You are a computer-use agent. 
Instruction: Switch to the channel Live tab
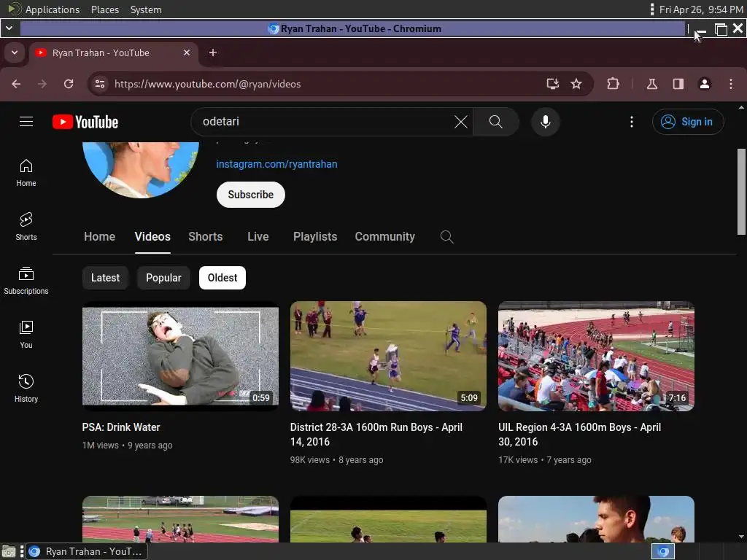coord(258,237)
